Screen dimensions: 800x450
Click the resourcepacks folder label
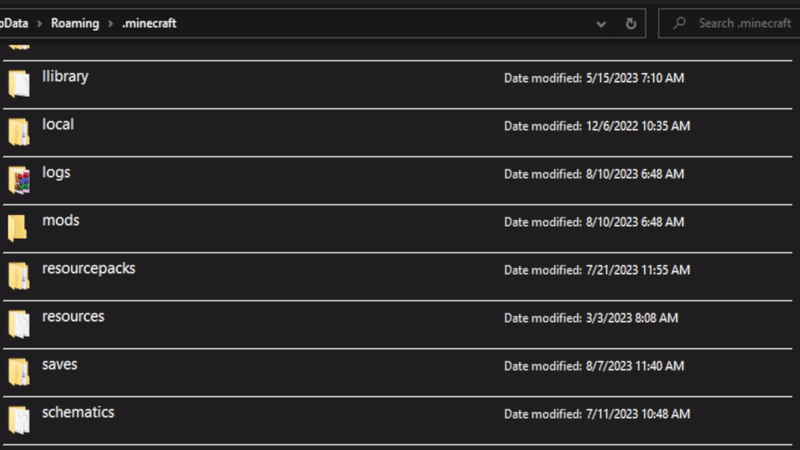tap(88, 268)
